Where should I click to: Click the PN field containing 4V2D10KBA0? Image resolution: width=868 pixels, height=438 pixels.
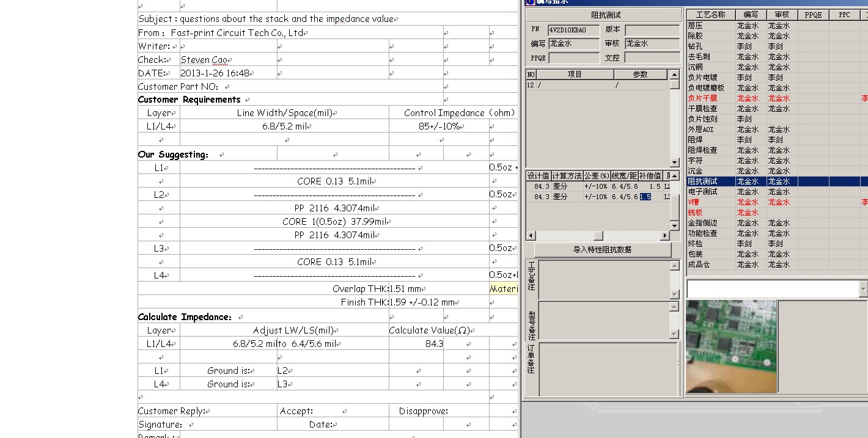click(x=573, y=30)
